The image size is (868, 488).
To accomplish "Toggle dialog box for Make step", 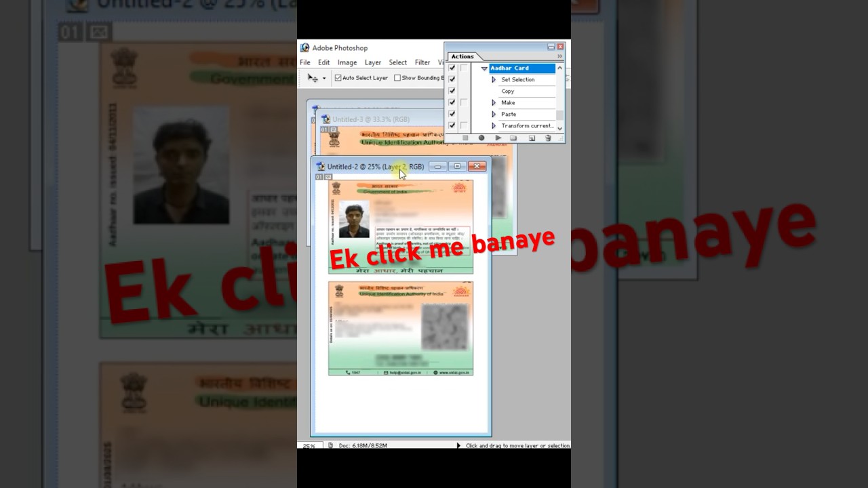I will pyautogui.click(x=464, y=102).
